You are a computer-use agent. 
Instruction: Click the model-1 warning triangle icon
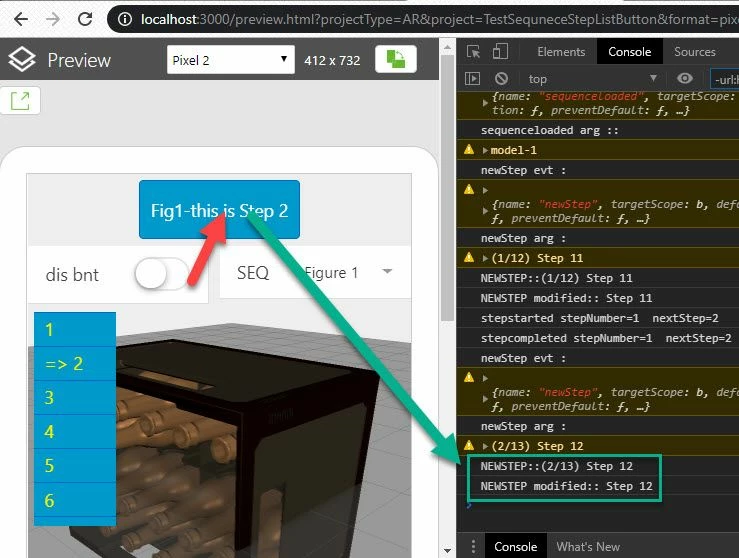tap(469, 150)
